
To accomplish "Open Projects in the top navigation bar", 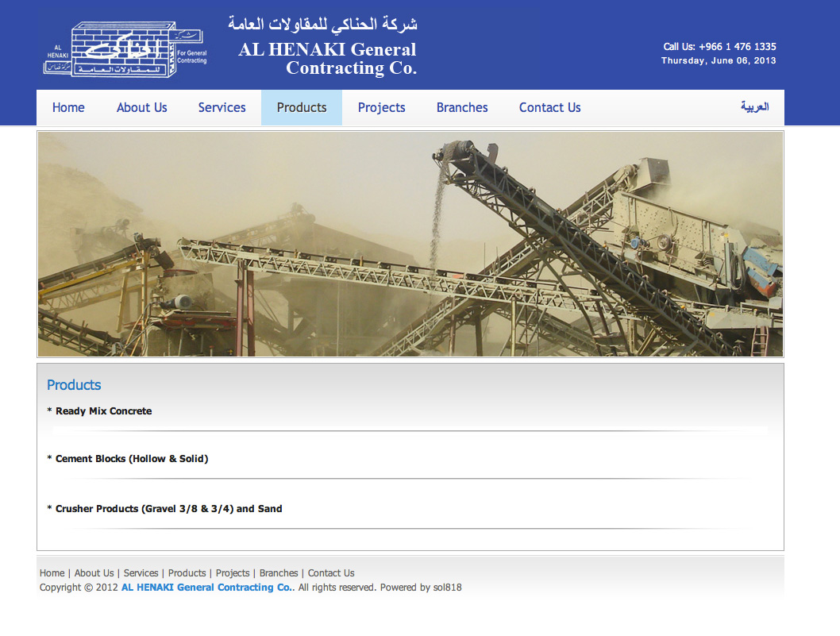I will coord(381,108).
